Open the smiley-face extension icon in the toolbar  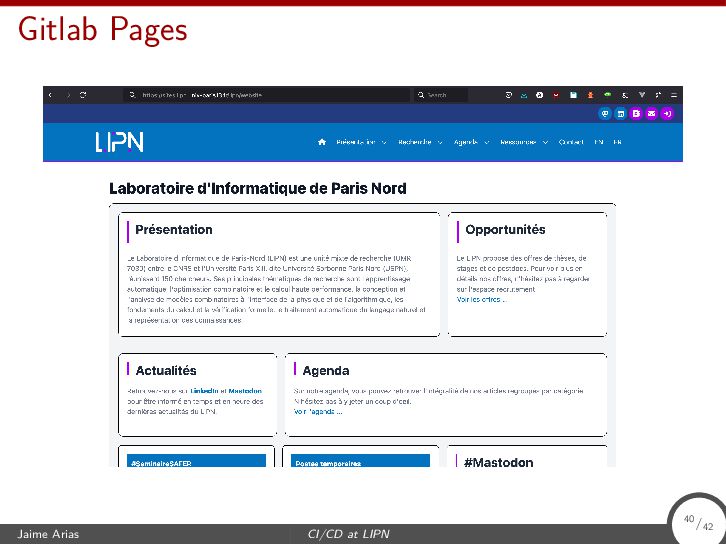pyautogui.click(x=508, y=95)
